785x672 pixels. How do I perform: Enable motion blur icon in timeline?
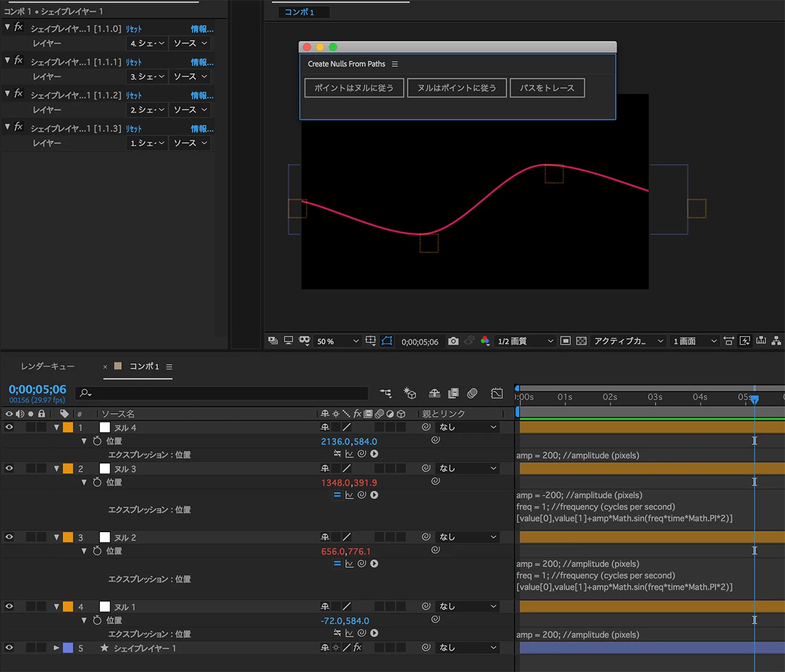coord(472,393)
